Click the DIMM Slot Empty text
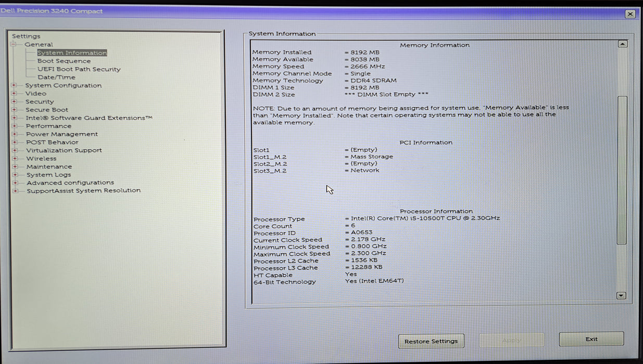Screen dimensions: 643x364 pyautogui.click(x=386, y=94)
